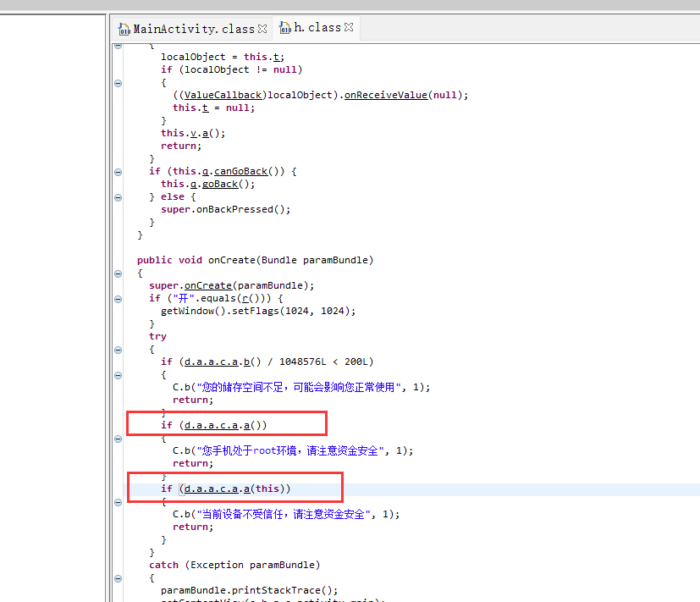Switch to the MainActivity.class tab

[x=193, y=29]
